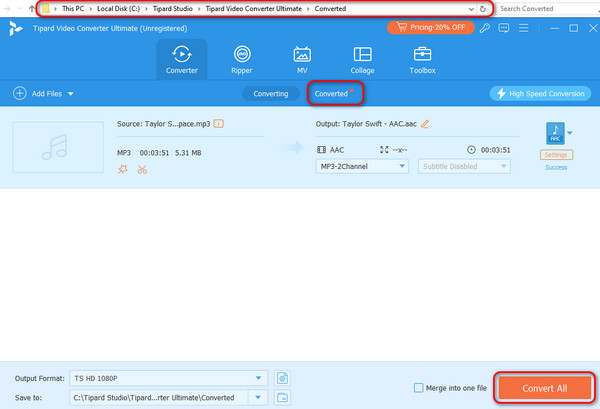Expand the AAC format profile arrow
The image size is (600, 409).
(x=570, y=133)
